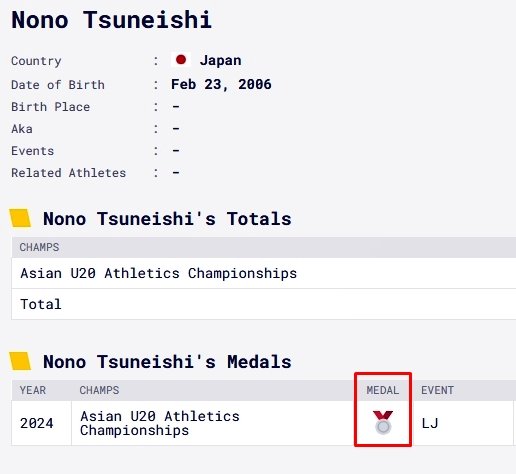This screenshot has height=474, width=516.
Task: Click the Feb 23, 2006 birth date
Action: click(x=221, y=84)
